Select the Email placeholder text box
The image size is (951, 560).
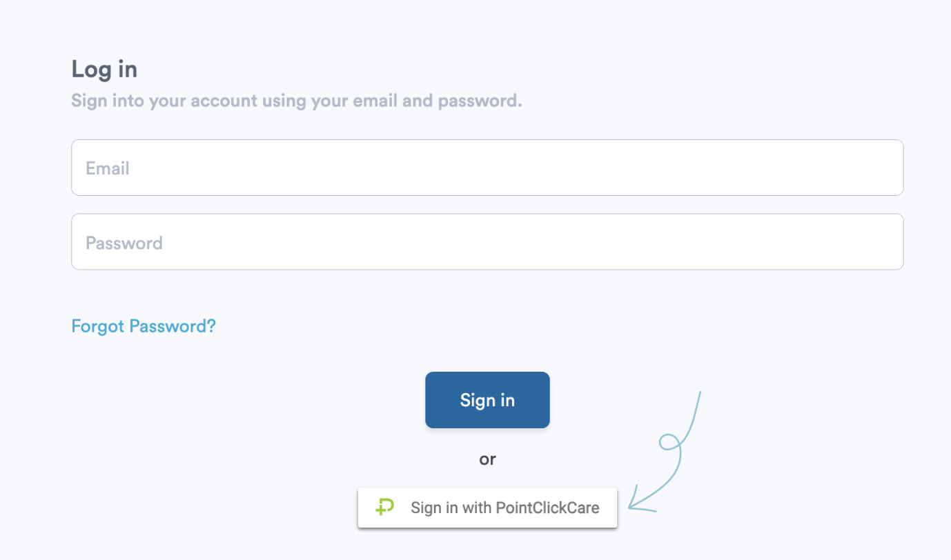pyautogui.click(x=487, y=167)
